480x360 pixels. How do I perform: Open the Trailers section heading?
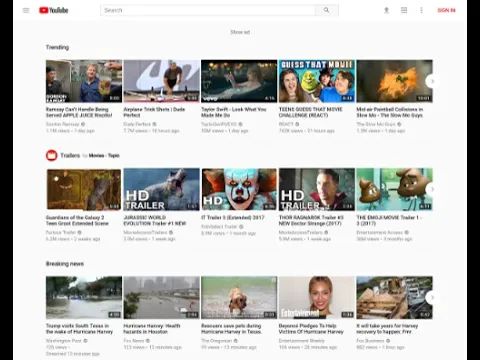coord(70,155)
